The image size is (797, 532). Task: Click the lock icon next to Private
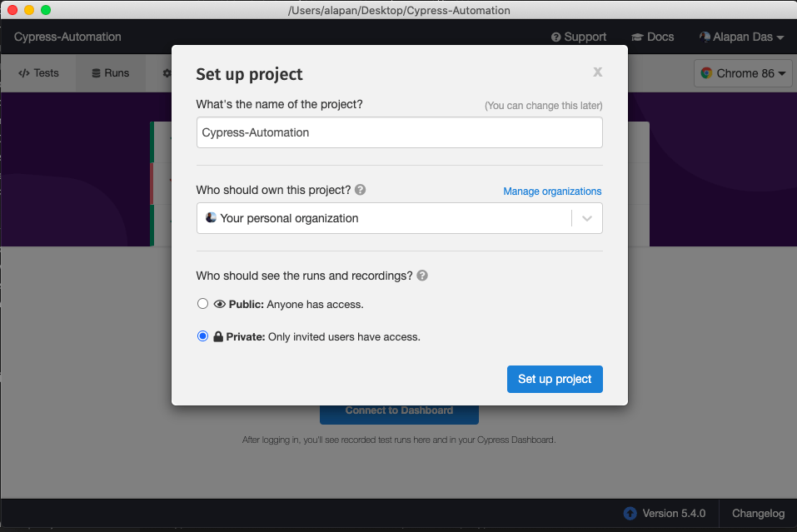click(x=218, y=336)
